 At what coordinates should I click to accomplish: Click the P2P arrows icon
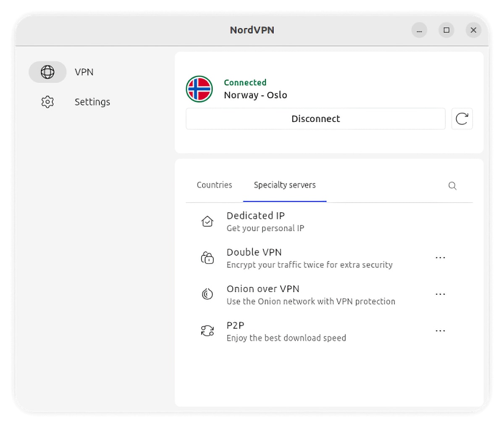pos(207,331)
